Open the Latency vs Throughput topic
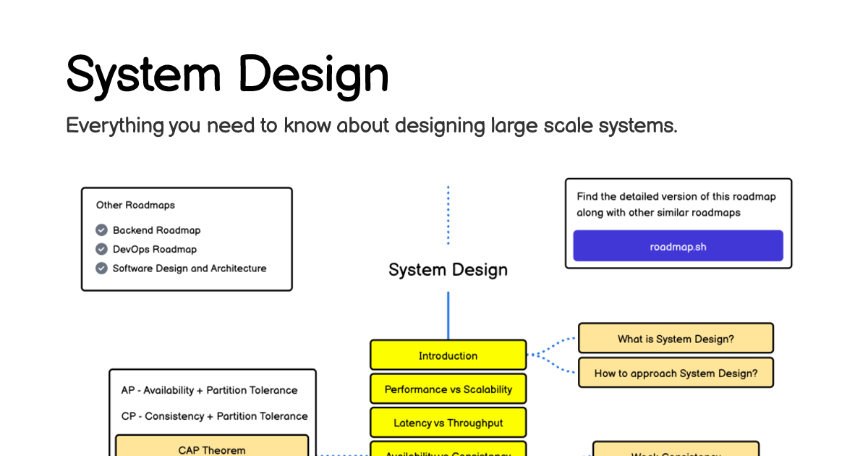Viewport: 868px width, 456px height. pyautogui.click(x=448, y=422)
